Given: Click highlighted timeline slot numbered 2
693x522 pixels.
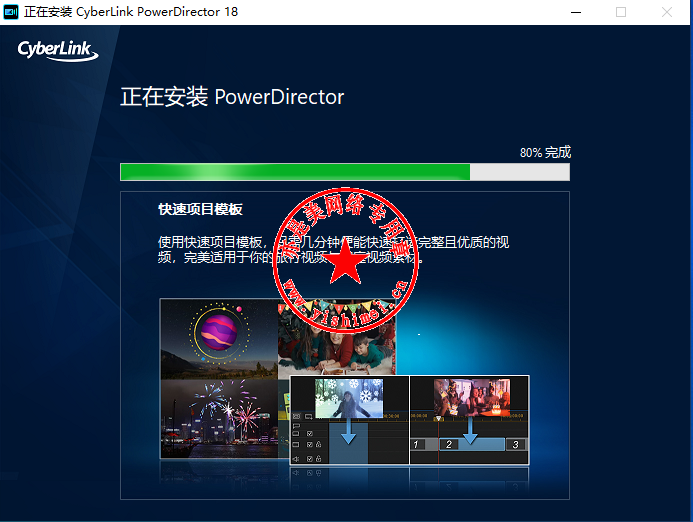Looking at the screenshot, I should [472, 444].
